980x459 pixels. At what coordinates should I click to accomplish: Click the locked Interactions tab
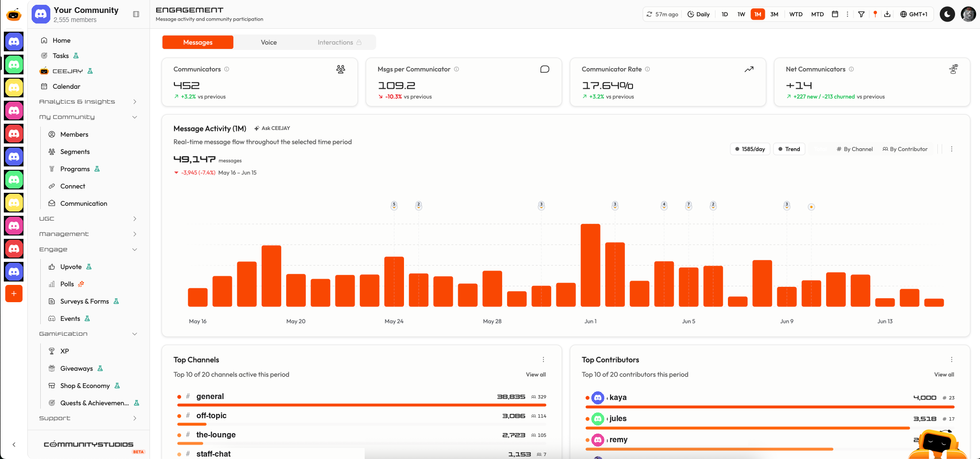pos(339,42)
